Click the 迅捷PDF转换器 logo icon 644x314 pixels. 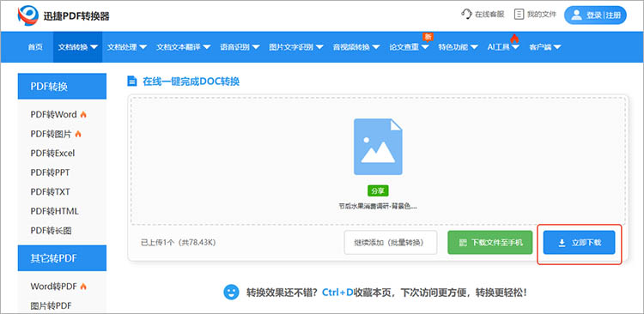click(28, 15)
